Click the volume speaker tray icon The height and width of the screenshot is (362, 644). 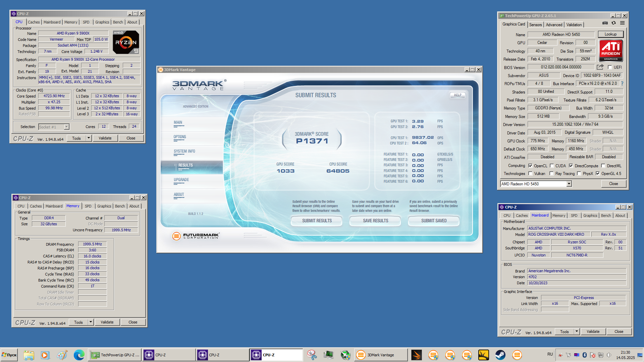pyautogui.click(x=609, y=355)
